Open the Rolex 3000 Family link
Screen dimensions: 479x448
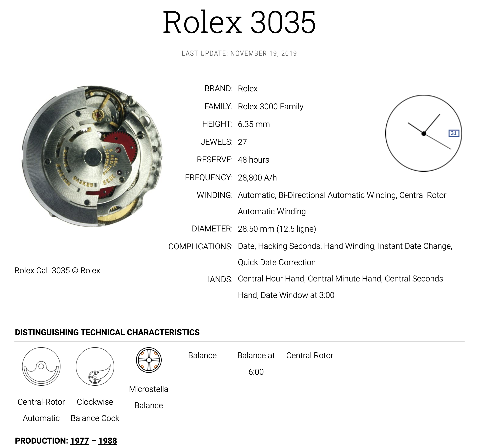(270, 107)
